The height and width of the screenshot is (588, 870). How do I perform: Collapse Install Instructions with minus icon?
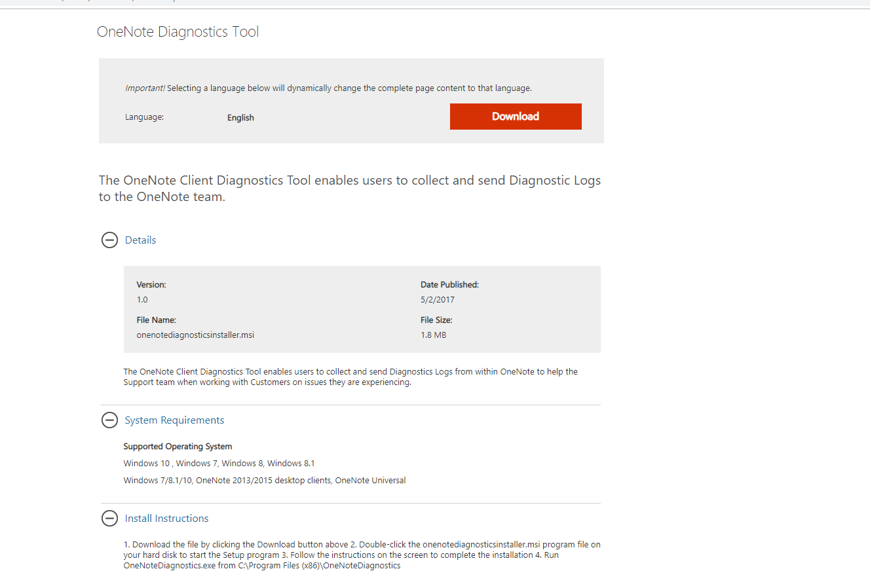[x=109, y=519]
